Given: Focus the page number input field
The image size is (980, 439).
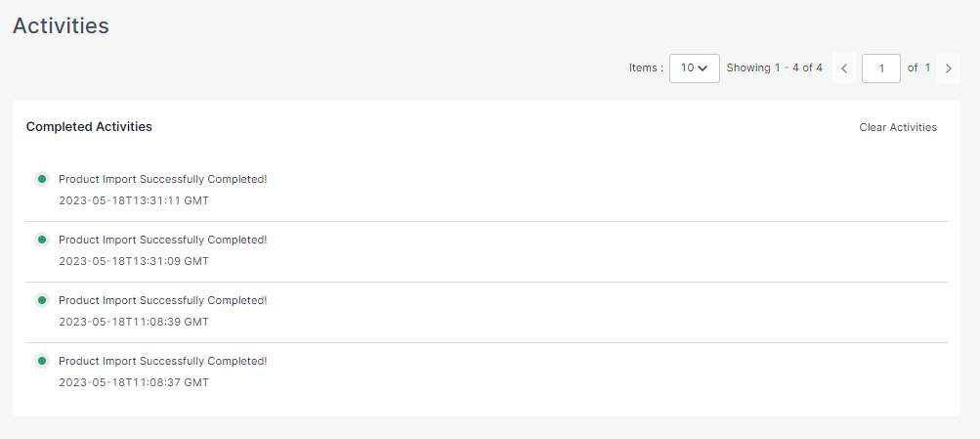Looking at the screenshot, I should (880, 68).
